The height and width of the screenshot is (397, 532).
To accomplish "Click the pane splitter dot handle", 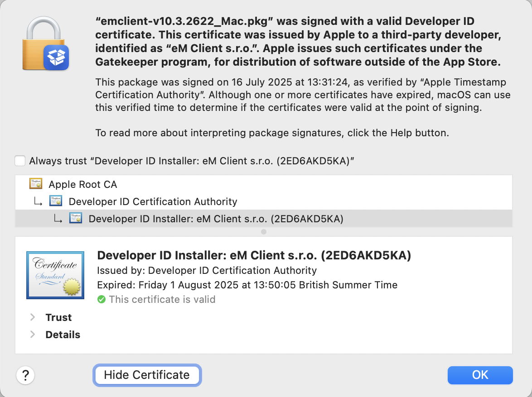I will [x=264, y=232].
